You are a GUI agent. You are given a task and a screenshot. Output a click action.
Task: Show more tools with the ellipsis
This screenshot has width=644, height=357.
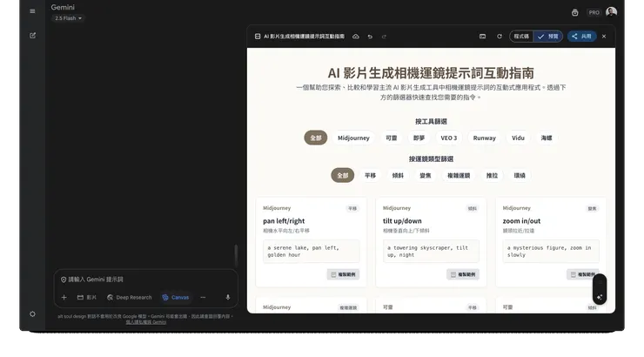[x=203, y=297]
